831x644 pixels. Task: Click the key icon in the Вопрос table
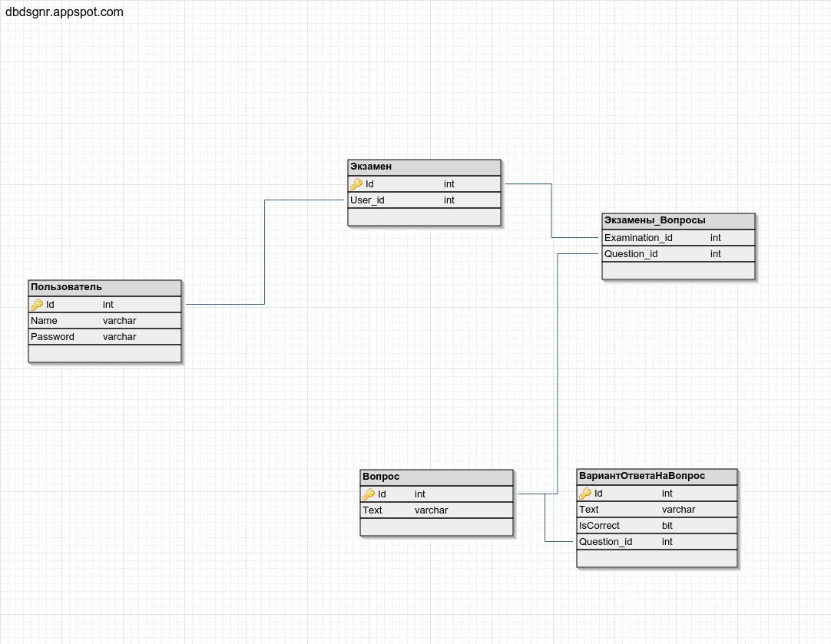click(x=369, y=494)
